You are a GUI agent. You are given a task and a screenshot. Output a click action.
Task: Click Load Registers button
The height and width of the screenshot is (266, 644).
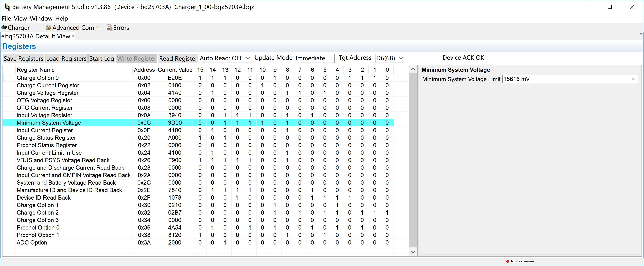click(66, 59)
